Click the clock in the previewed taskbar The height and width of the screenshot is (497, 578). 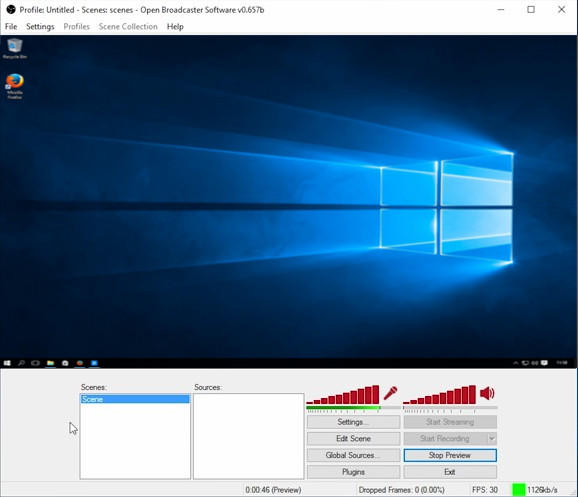(562, 363)
